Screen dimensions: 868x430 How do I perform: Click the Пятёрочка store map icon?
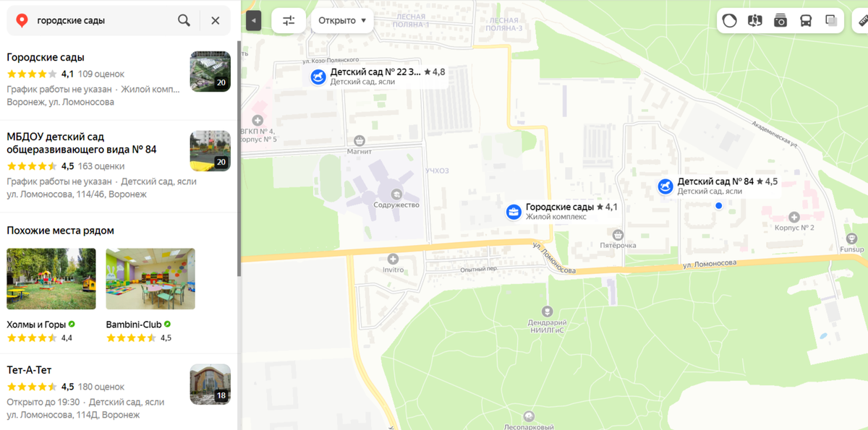point(618,235)
